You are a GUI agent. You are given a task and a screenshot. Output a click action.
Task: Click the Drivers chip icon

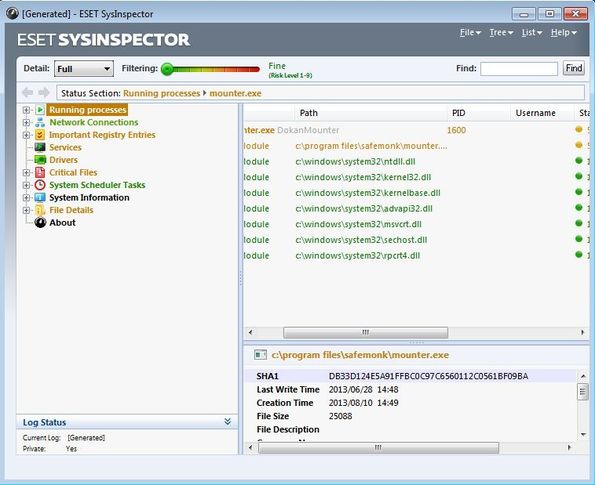(x=40, y=160)
